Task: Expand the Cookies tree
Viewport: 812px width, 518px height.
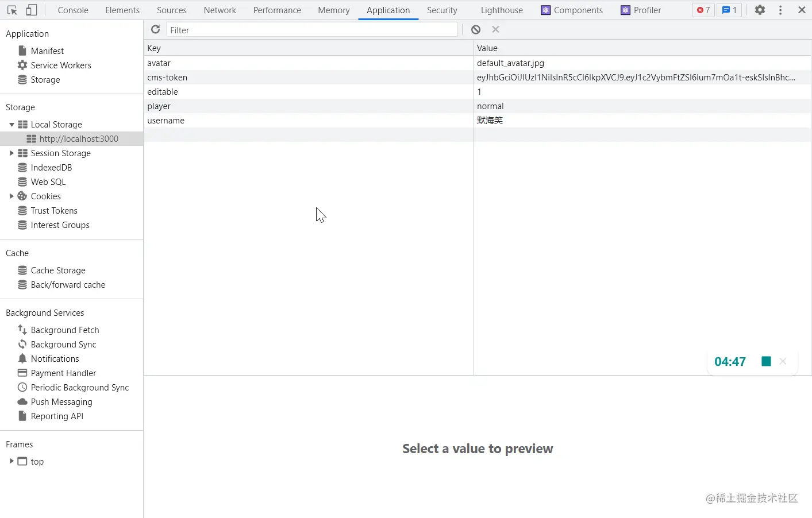Action: coord(11,196)
